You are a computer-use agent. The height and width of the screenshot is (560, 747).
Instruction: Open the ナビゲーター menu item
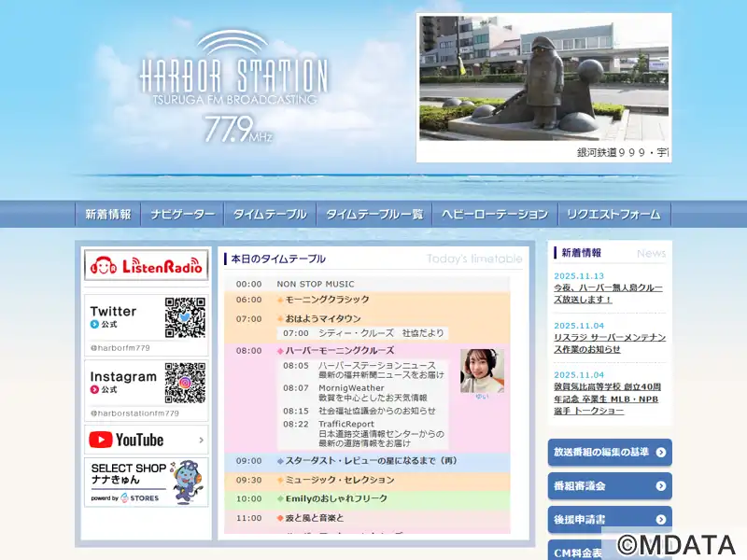(x=183, y=215)
